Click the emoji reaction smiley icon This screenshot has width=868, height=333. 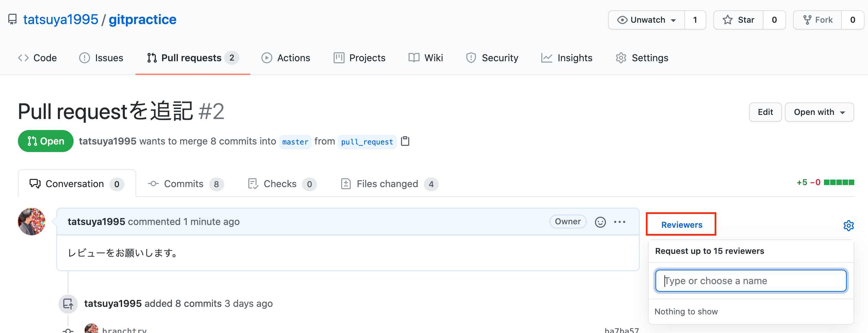point(600,222)
